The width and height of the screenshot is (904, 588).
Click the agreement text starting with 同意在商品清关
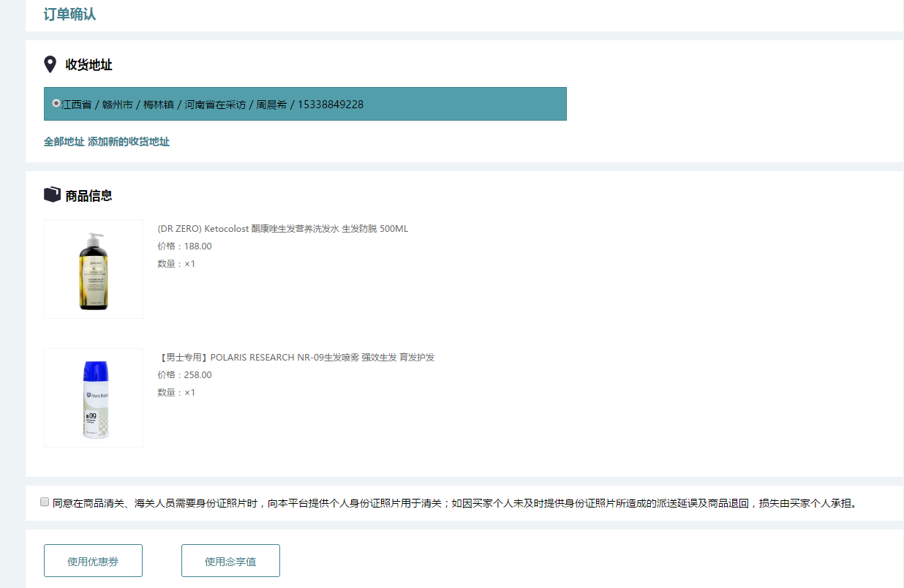(454, 503)
